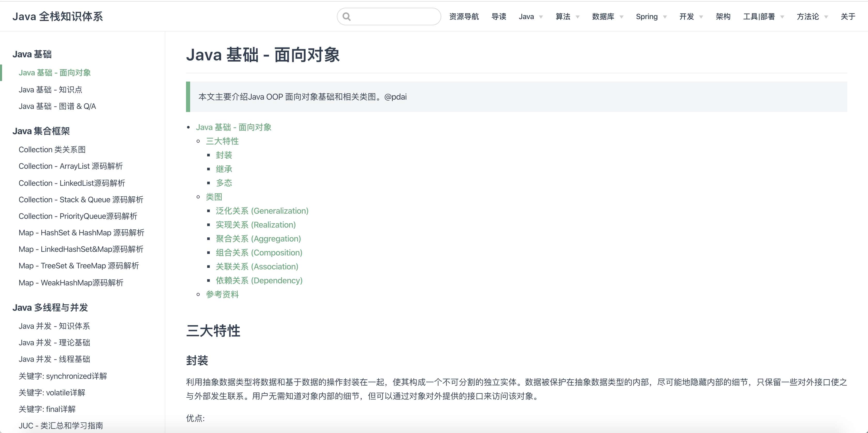Screen dimensions: 868x433
Task: Go to 架构 in top navigation
Action: [x=723, y=17]
